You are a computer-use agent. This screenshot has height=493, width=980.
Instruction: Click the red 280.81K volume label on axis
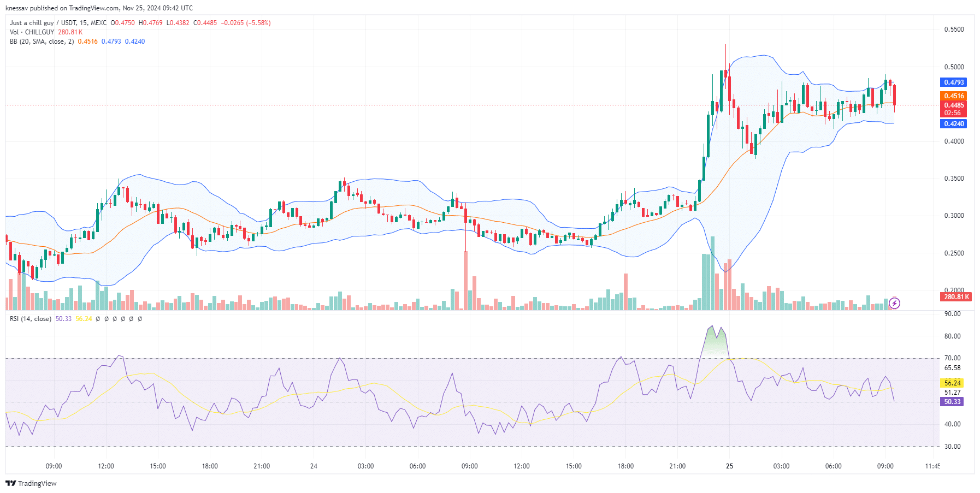click(955, 297)
